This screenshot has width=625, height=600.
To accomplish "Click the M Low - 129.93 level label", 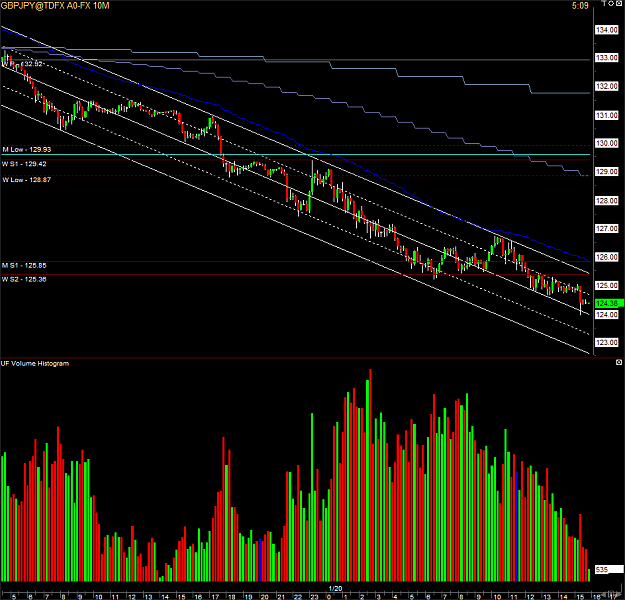I will [x=27, y=150].
